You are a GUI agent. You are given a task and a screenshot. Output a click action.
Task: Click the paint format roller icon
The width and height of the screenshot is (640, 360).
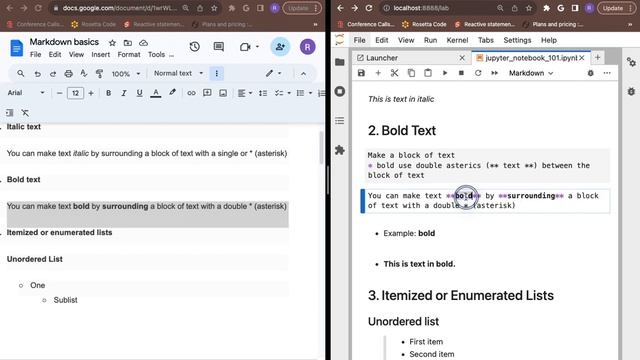coord(99,74)
